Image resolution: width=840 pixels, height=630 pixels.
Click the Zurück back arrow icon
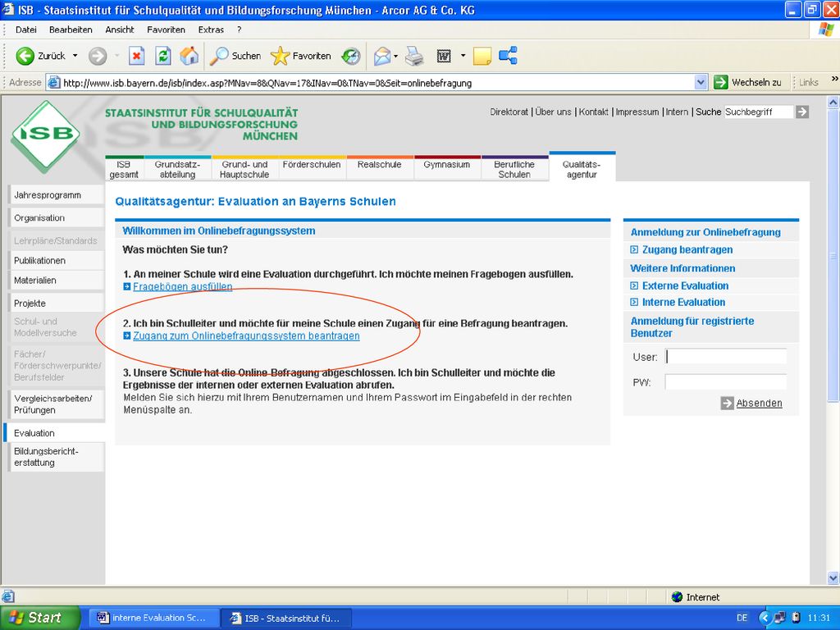25,56
